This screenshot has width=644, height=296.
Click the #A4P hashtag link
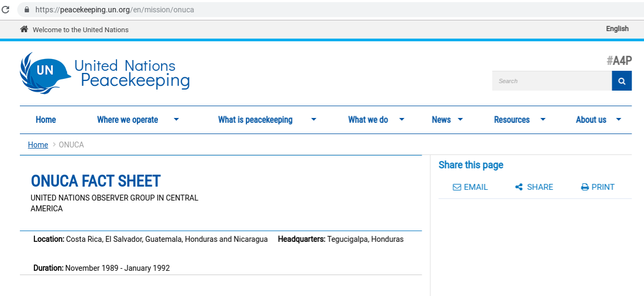pyautogui.click(x=619, y=61)
